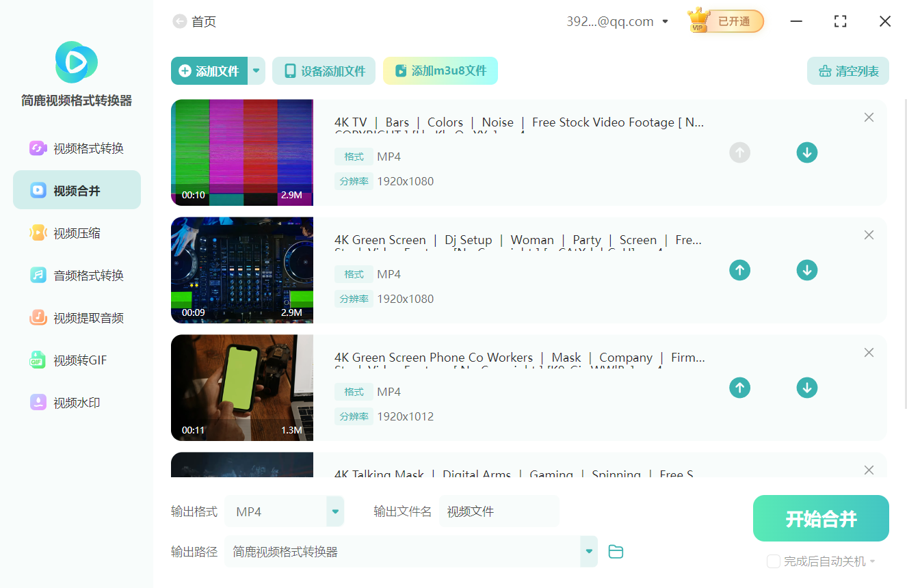The image size is (907, 588).
Task: Click 设备添加文件 button
Action: pyautogui.click(x=324, y=70)
